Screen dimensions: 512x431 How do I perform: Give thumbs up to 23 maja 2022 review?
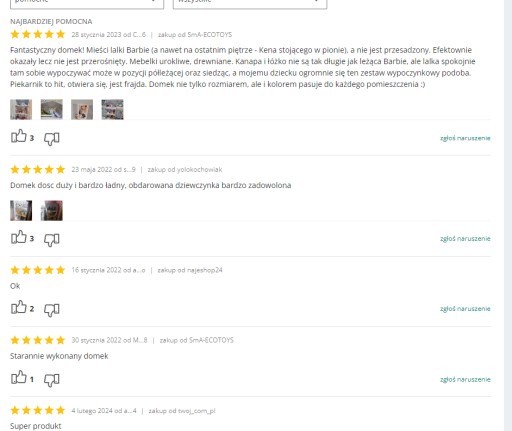tap(19, 237)
